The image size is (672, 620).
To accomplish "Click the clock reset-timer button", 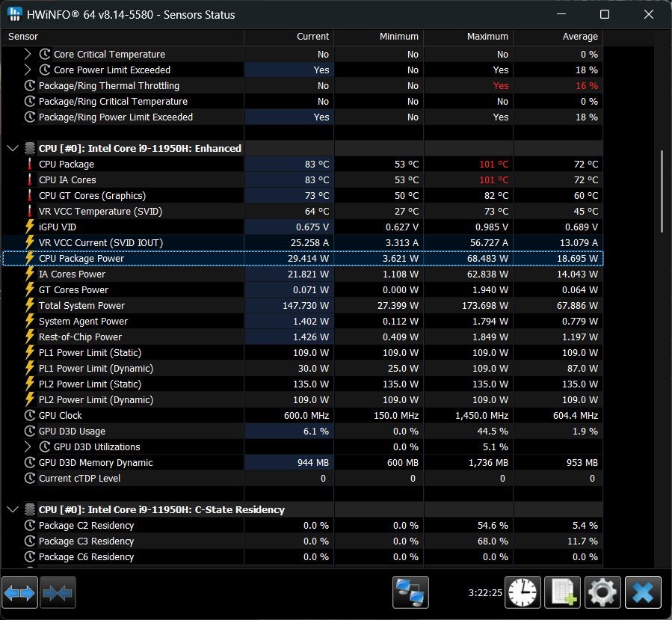I will click(523, 592).
